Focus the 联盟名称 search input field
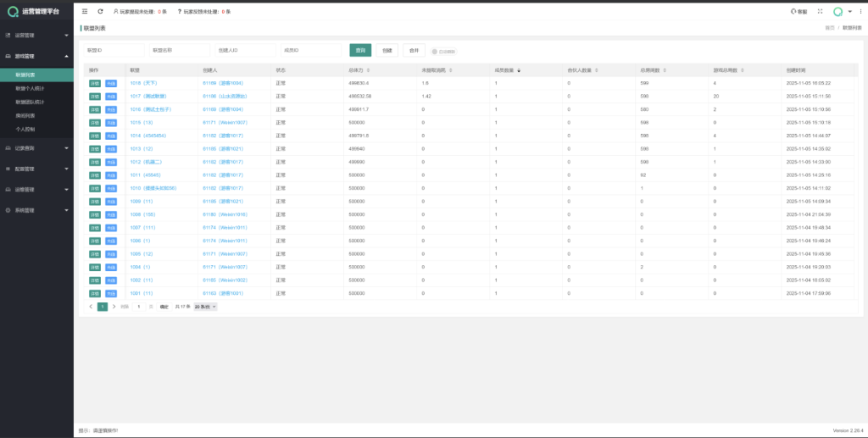 (179, 50)
